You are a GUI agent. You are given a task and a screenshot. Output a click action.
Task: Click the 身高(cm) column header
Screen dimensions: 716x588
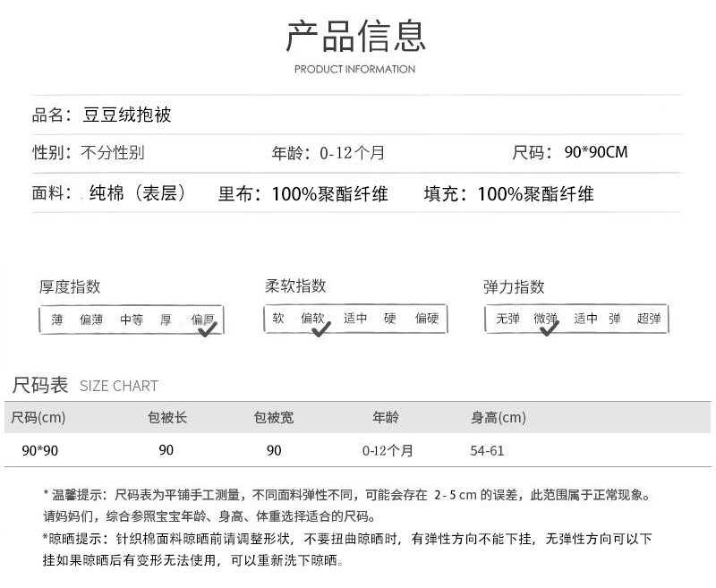(x=499, y=417)
